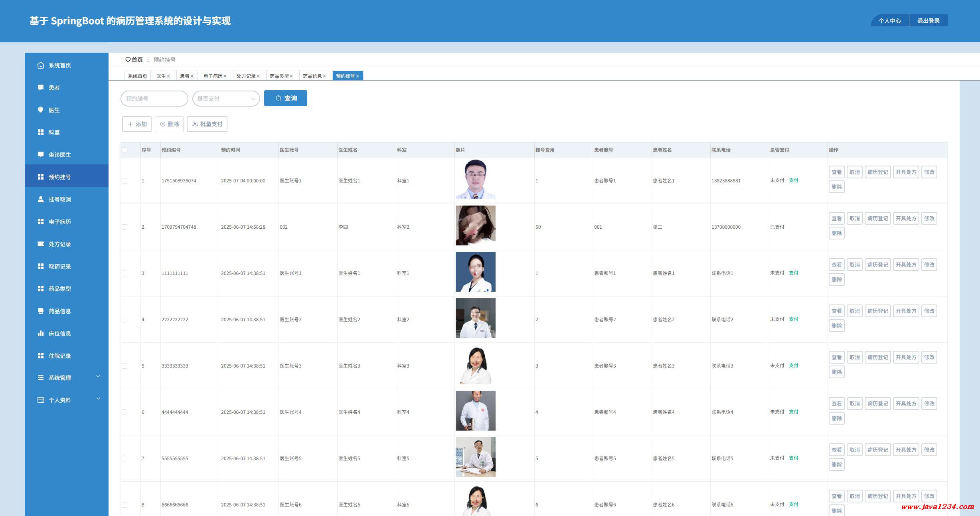Image resolution: width=980 pixels, height=516 pixels.
Task: Check the row with 预约编号 3333333333
Action: [124, 366]
